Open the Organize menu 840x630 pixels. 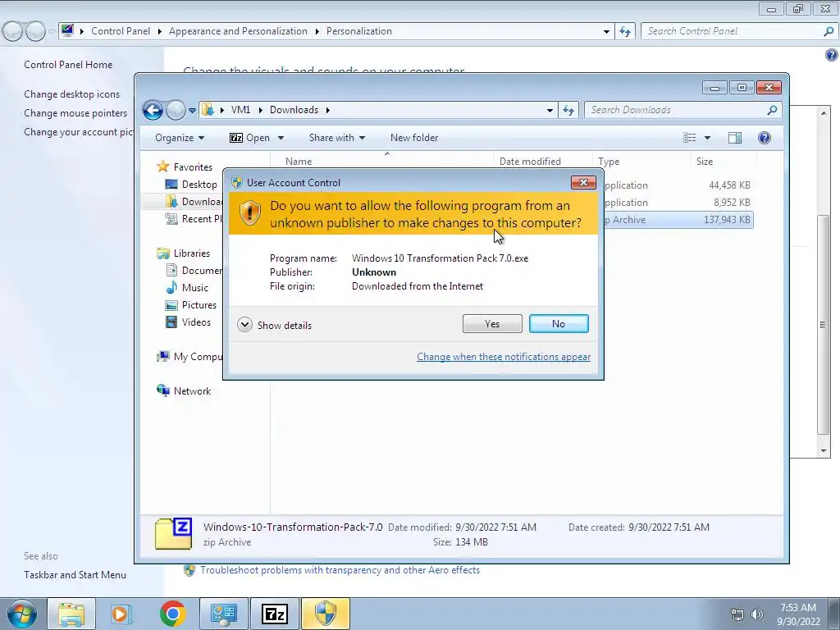coord(180,138)
